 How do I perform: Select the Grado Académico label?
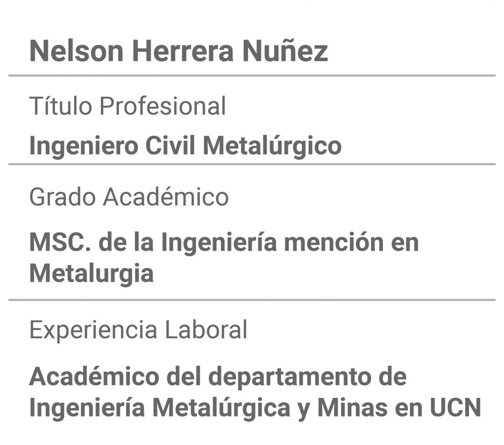129,197
